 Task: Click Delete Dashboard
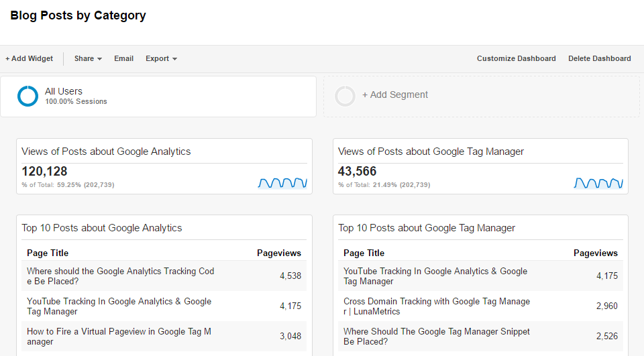(600, 58)
